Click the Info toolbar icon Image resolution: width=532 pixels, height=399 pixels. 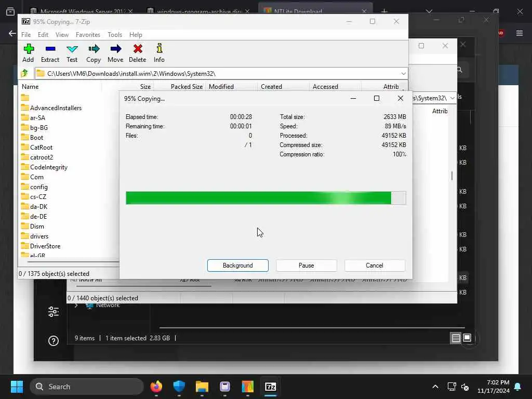159,53
